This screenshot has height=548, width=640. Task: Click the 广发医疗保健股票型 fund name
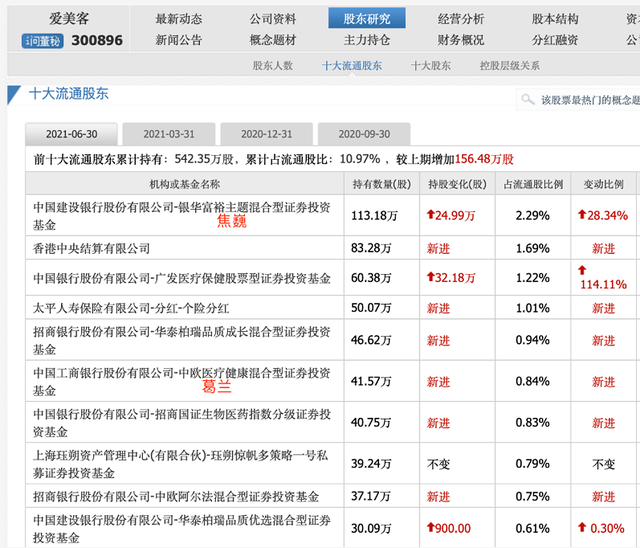pos(182,278)
